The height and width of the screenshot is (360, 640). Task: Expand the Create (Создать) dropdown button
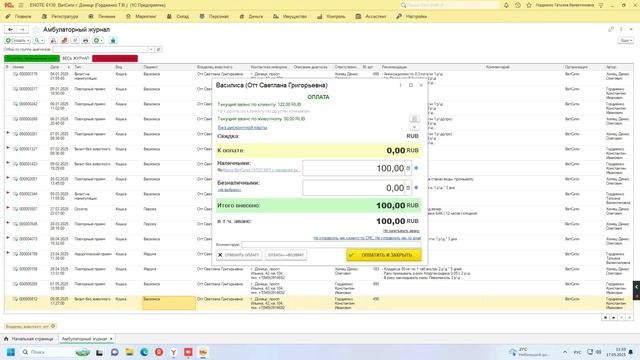pos(17,40)
